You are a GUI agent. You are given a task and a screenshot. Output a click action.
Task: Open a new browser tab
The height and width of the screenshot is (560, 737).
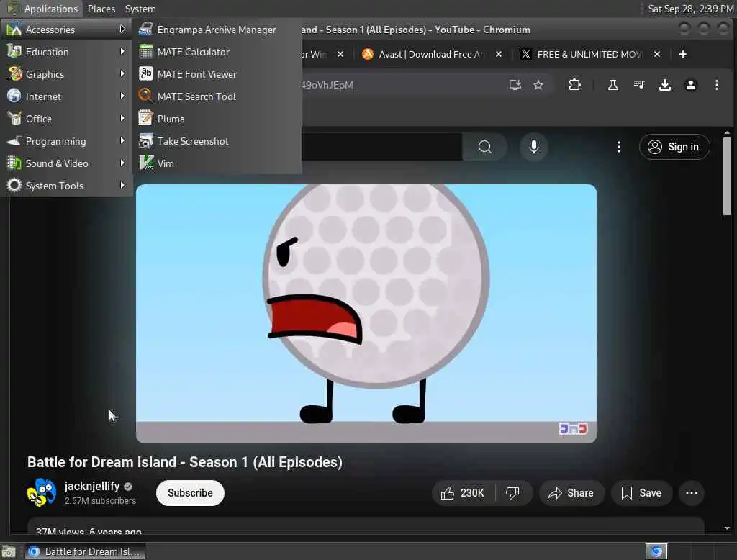pyautogui.click(x=683, y=54)
